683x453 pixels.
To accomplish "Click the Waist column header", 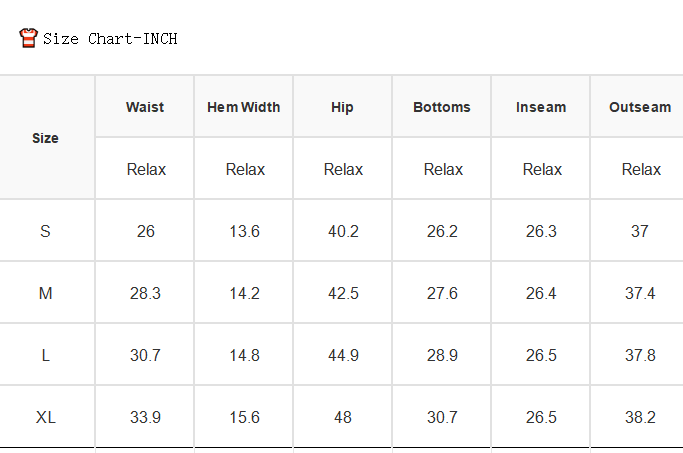I will coord(145,107).
